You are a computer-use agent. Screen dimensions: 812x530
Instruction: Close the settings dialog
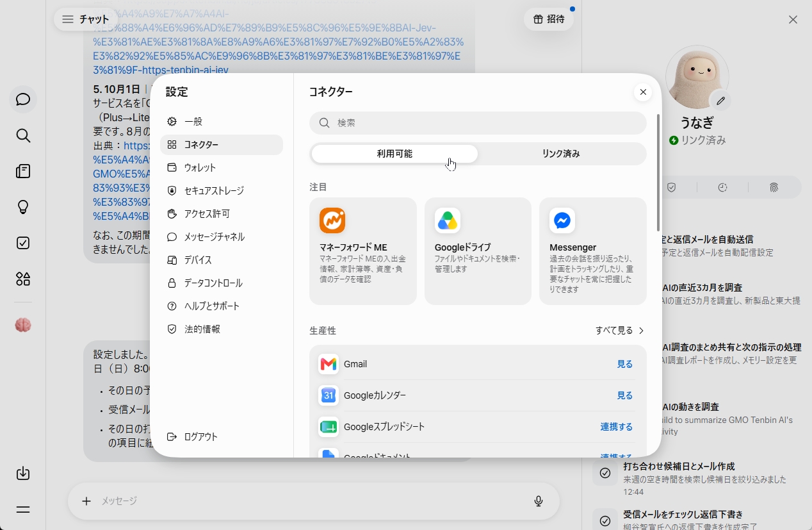643,92
